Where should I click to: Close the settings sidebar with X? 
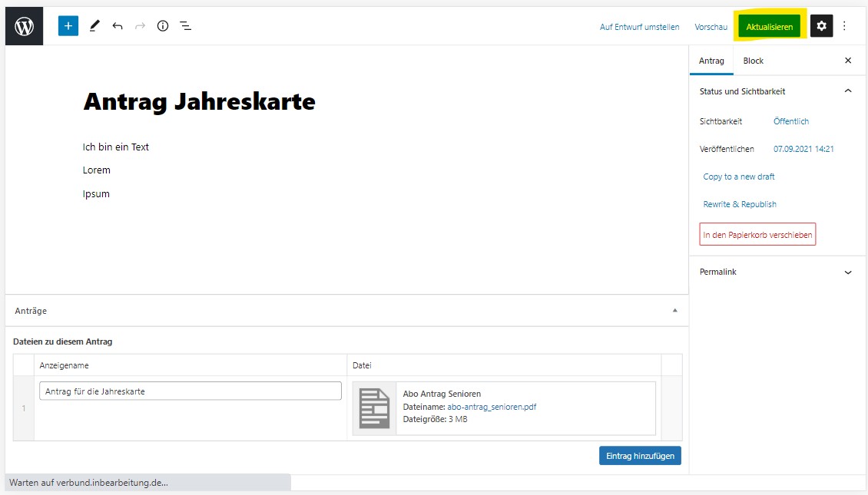pyautogui.click(x=848, y=61)
